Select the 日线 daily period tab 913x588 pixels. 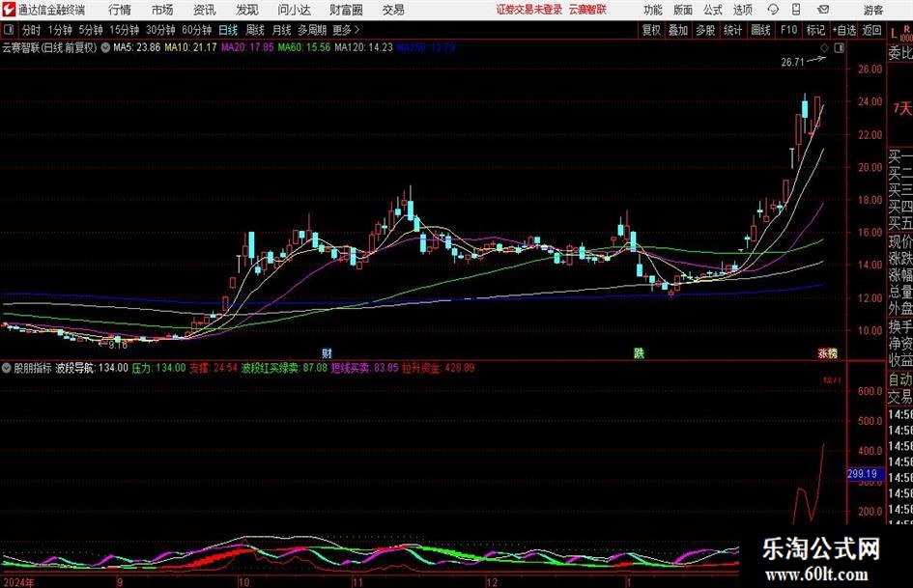pyautogui.click(x=228, y=30)
